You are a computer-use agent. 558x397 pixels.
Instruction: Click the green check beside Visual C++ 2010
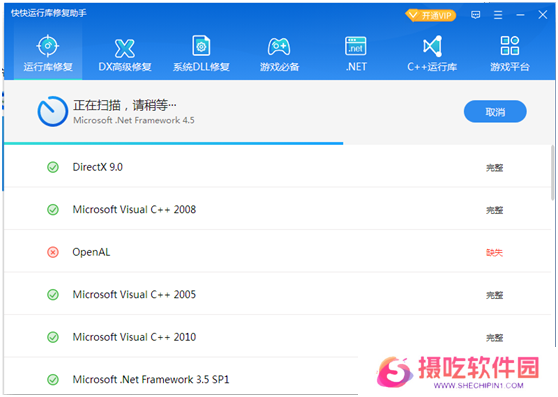53,337
